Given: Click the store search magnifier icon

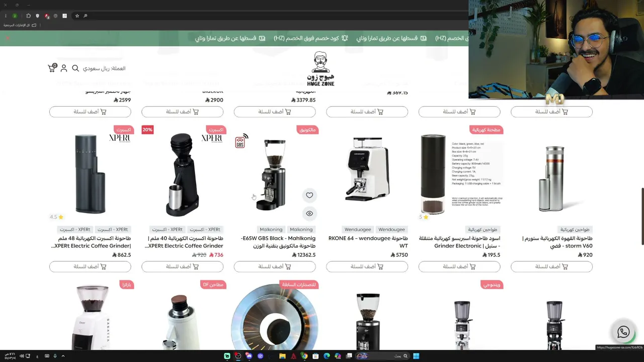Looking at the screenshot, I should (x=75, y=68).
